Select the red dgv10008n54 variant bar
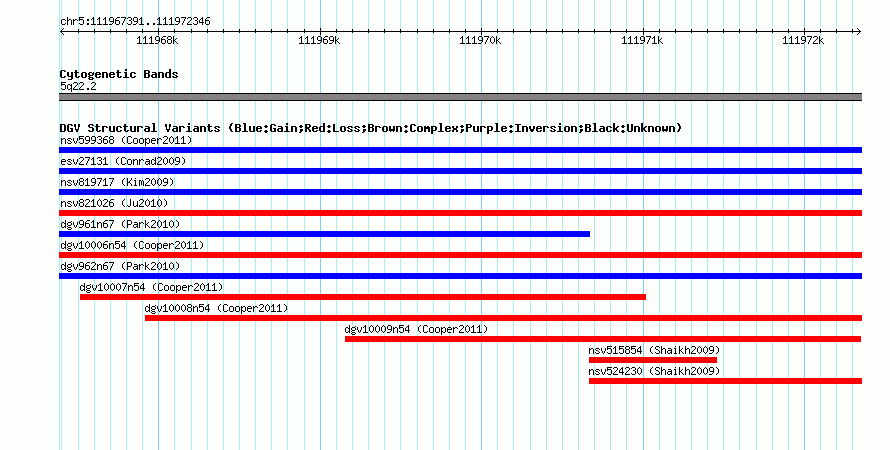This screenshot has height=450, width=890. [503, 318]
